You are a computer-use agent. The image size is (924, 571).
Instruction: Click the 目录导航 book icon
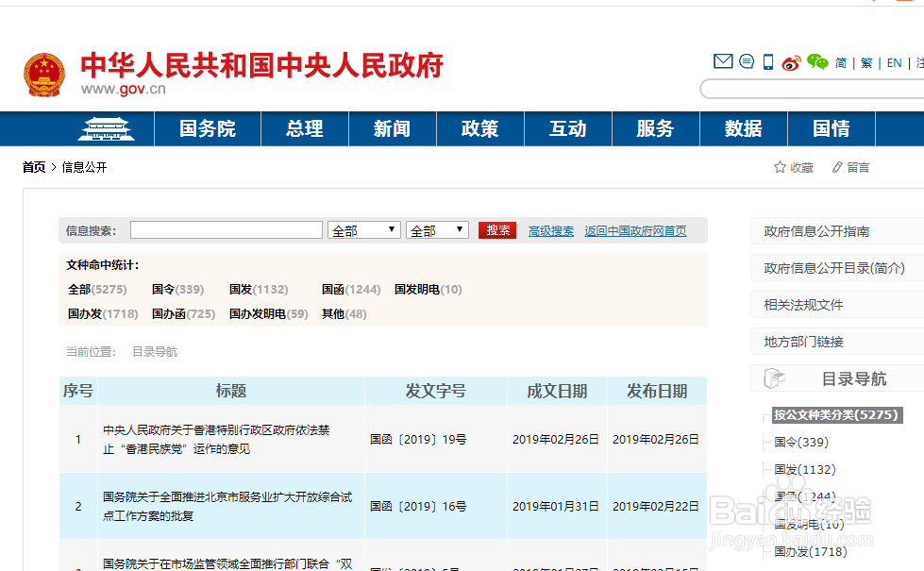774,378
